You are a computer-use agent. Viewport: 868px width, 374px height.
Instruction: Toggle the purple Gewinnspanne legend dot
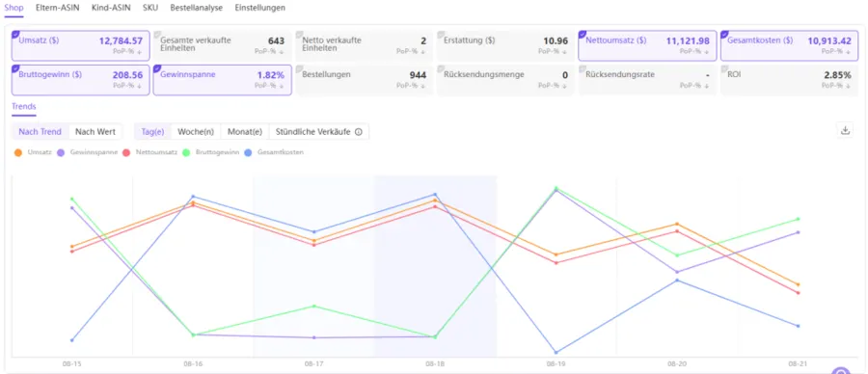click(x=62, y=151)
